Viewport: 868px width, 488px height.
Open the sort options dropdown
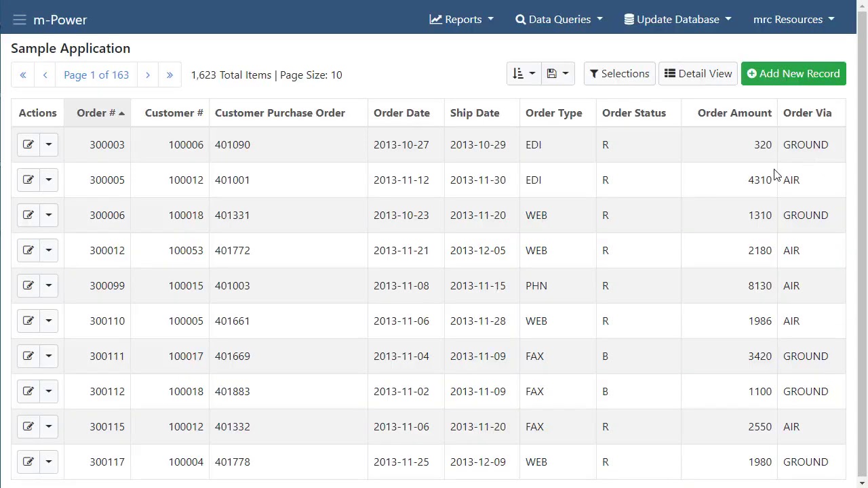click(x=524, y=74)
